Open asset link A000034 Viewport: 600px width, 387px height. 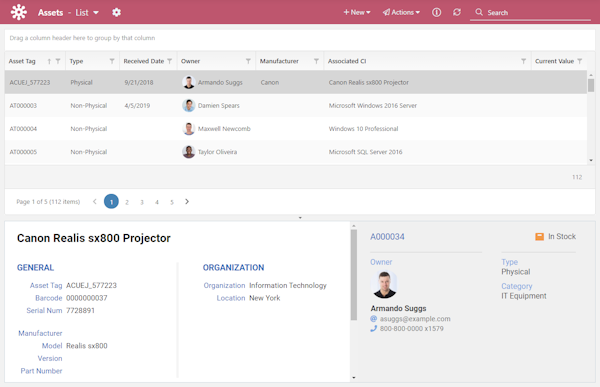pyautogui.click(x=387, y=237)
